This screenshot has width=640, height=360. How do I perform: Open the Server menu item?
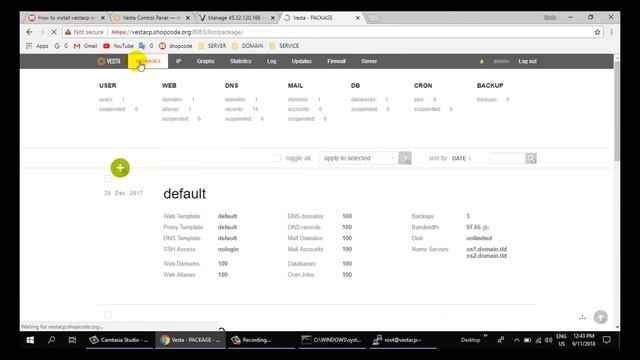pos(369,61)
